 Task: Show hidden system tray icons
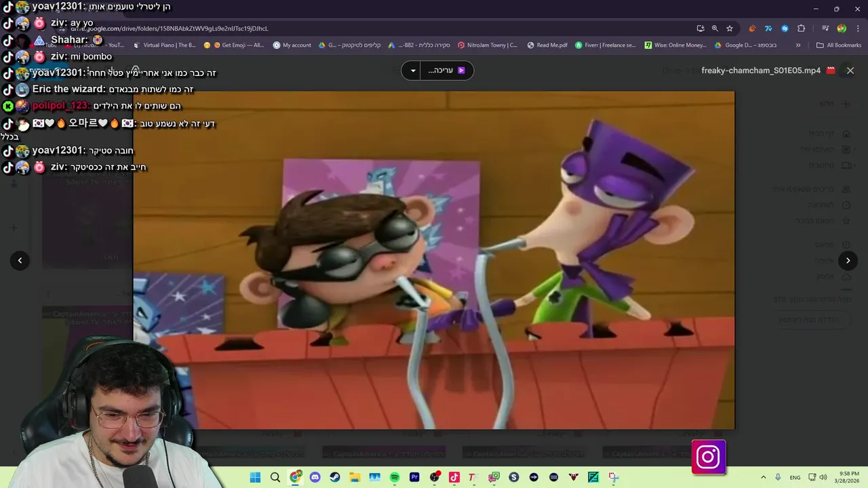[x=763, y=477]
